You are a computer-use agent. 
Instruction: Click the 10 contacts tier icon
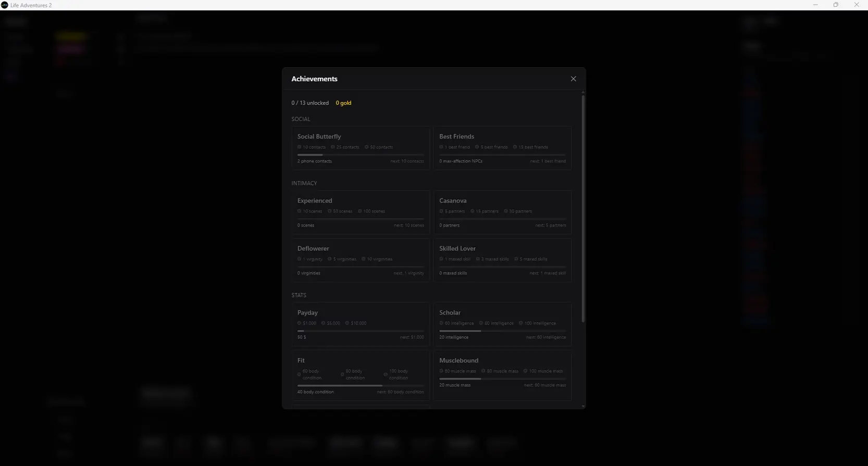pyautogui.click(x=300, y=147)
